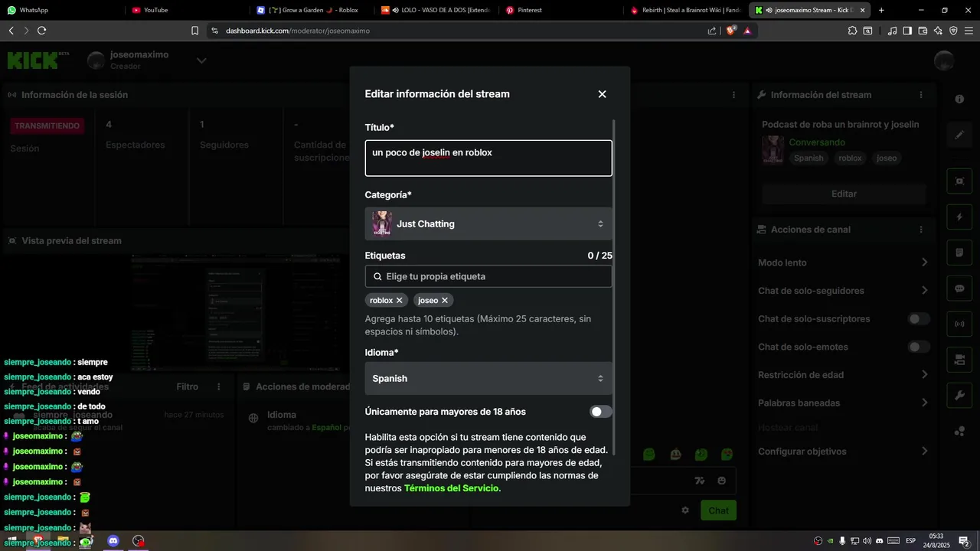The height and width of the screenshot is (551, 980).
Task: Click the share page icon in address bar
Action: 712,31
